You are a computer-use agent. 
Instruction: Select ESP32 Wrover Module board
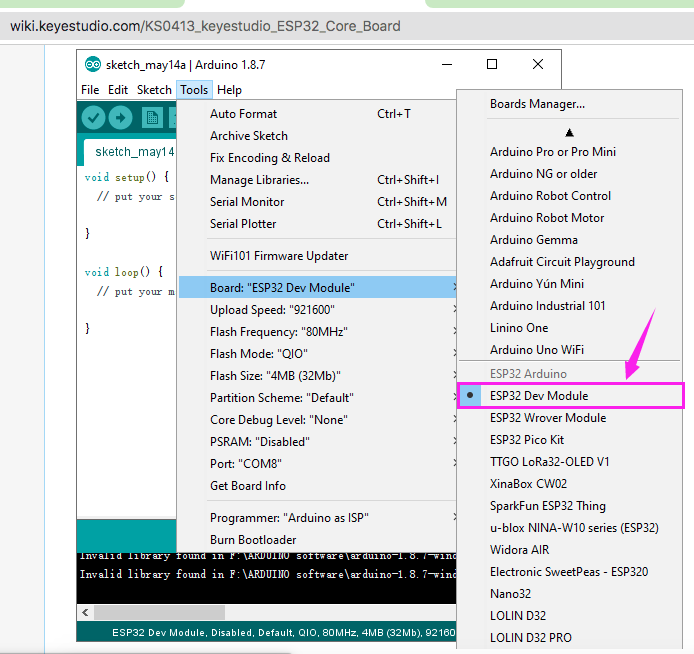tap(571, 418)
